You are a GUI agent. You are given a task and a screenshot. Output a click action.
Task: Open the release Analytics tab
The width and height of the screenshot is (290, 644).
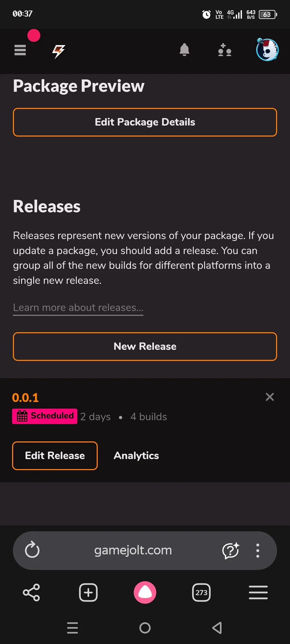[136, 456]
